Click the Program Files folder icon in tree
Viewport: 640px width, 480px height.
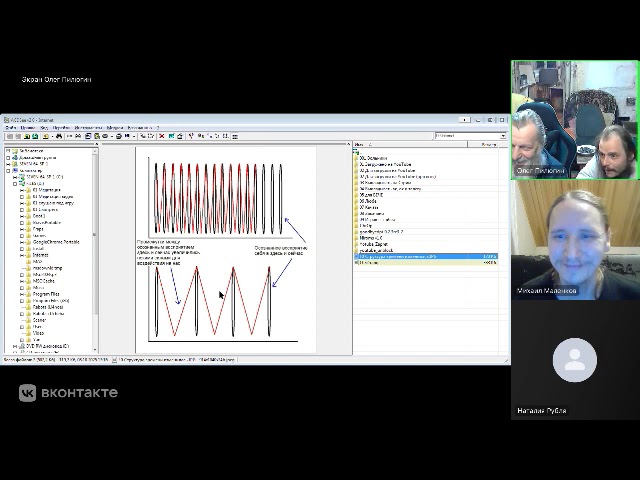click(28, 295)
